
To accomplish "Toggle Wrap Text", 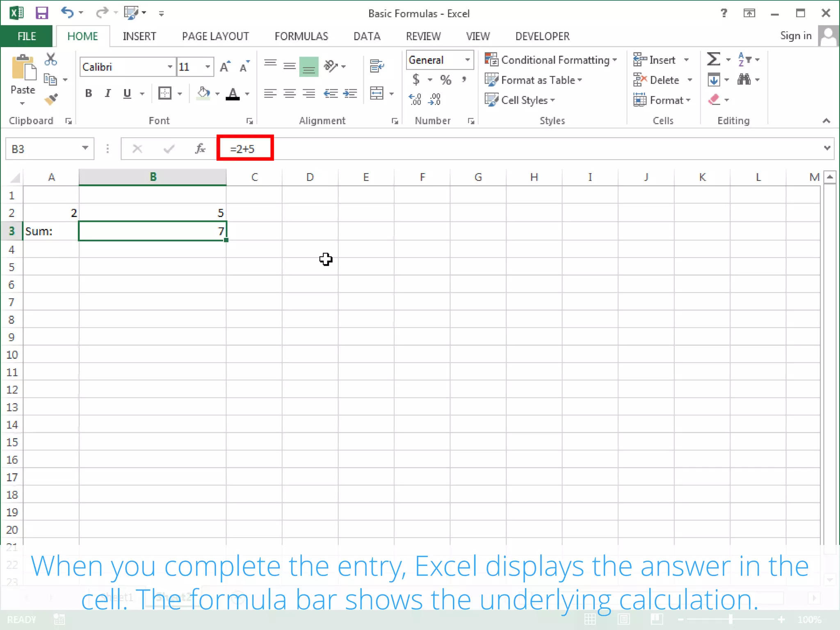I will (376, 66).
